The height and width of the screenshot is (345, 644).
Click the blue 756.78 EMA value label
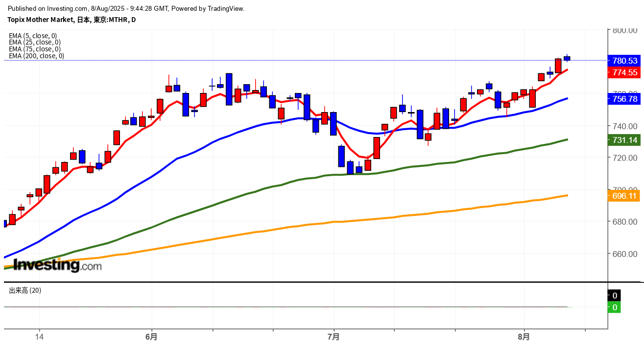pyautogui.click(x=625, y=99)
